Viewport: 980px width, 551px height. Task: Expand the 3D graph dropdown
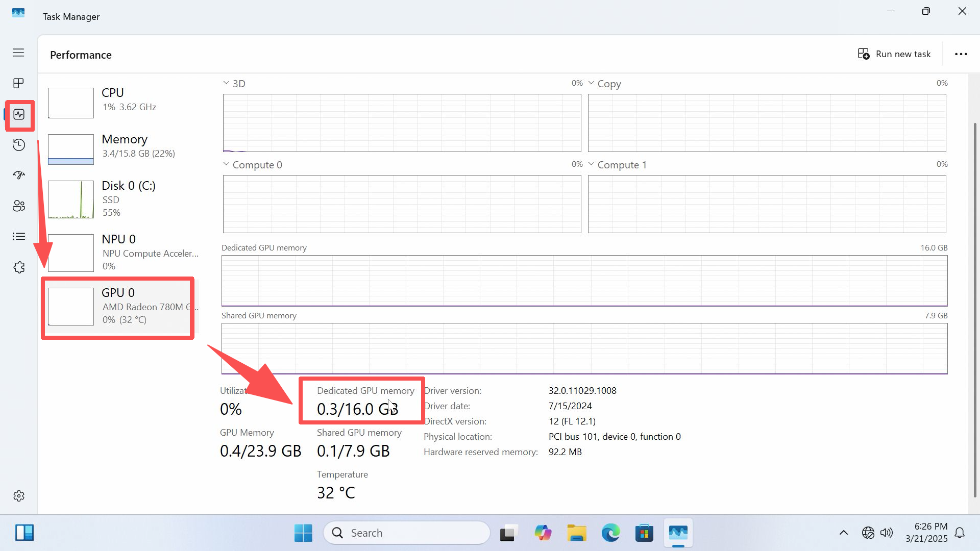[226, 83]
